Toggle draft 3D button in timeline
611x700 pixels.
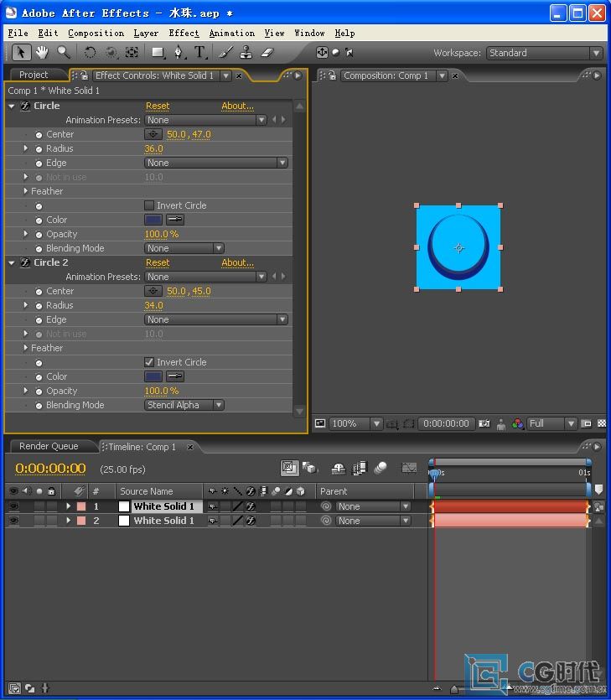coord(309,468)
